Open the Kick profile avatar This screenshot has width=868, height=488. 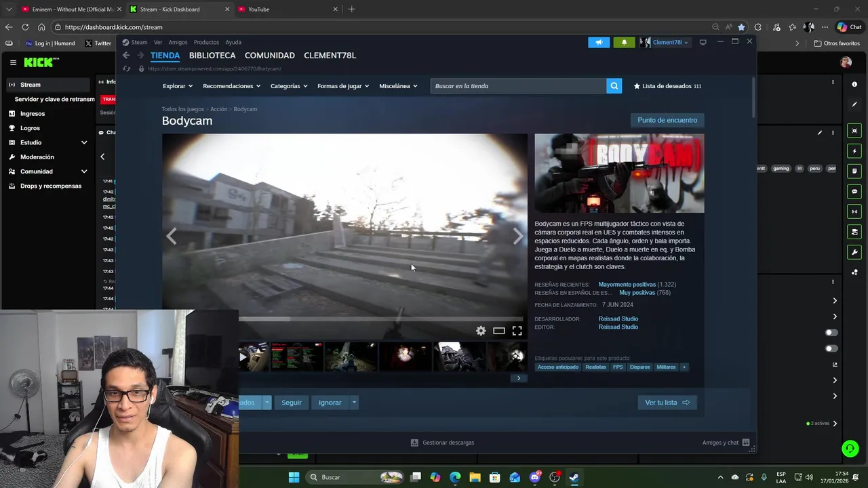point(846,62)
